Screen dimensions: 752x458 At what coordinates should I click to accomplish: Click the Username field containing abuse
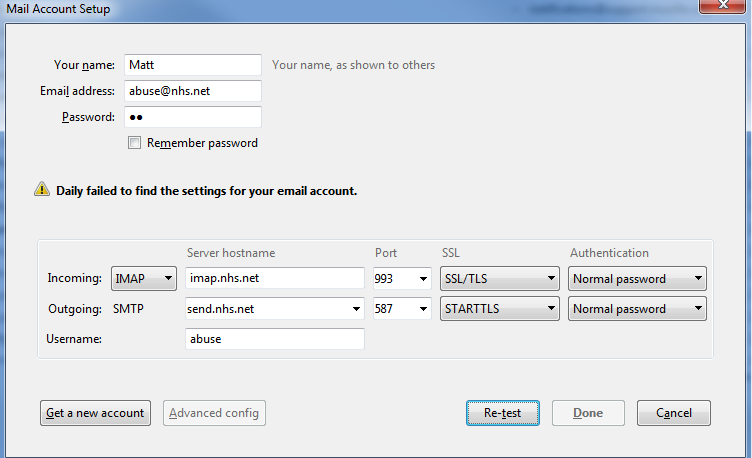click(275, 339)
